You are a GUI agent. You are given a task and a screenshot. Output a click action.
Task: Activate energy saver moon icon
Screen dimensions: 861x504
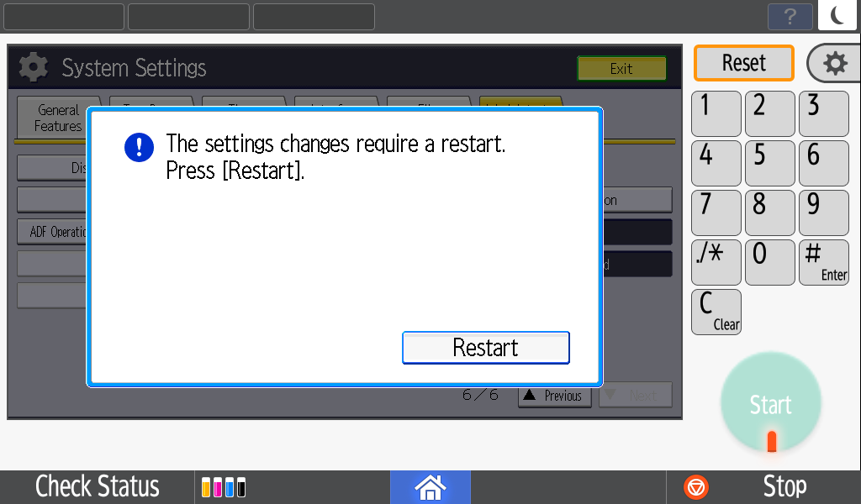click(838, 15)
